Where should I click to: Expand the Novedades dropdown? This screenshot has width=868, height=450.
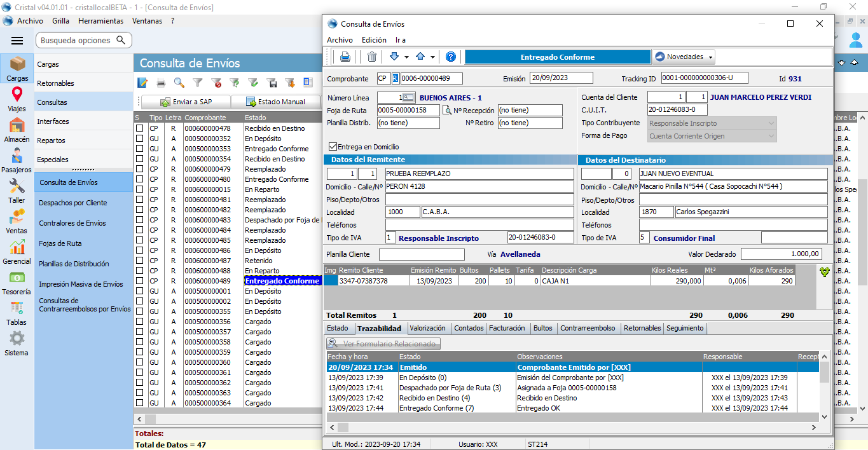tap(684, 57)
